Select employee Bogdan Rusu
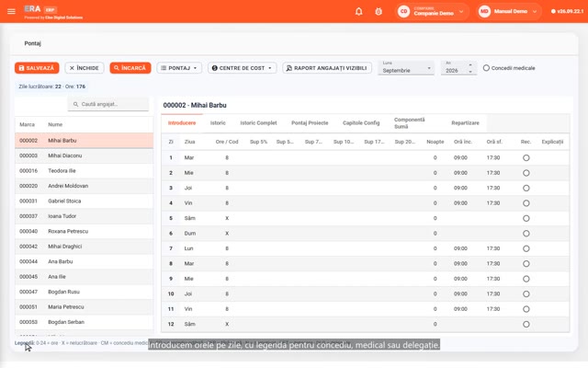Image resolution: width=588 pixels, height=368 pixels. pyautogui.click(x=84, y=292)
